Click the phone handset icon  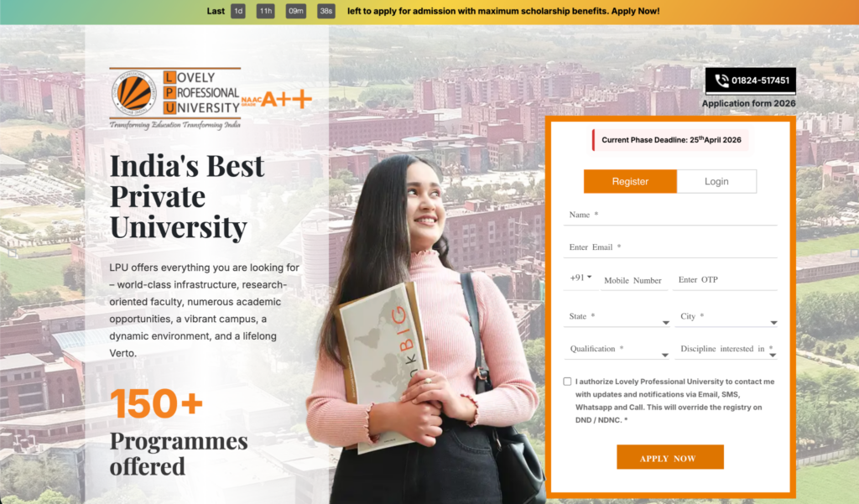pos(721,81)
